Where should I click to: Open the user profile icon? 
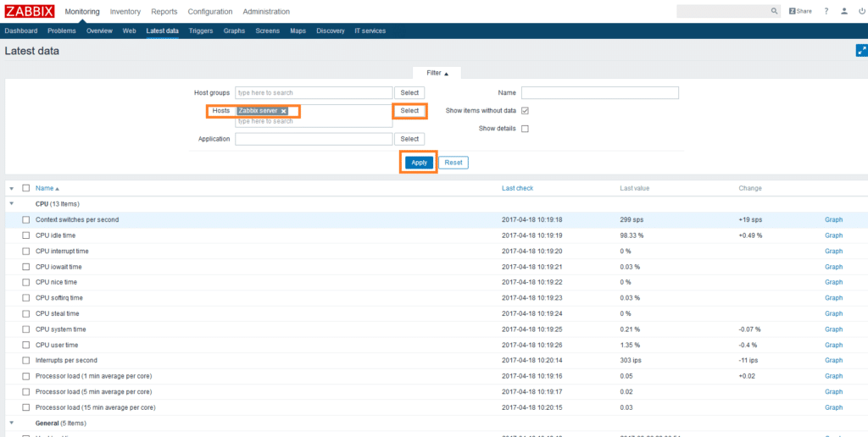point(843,11)
